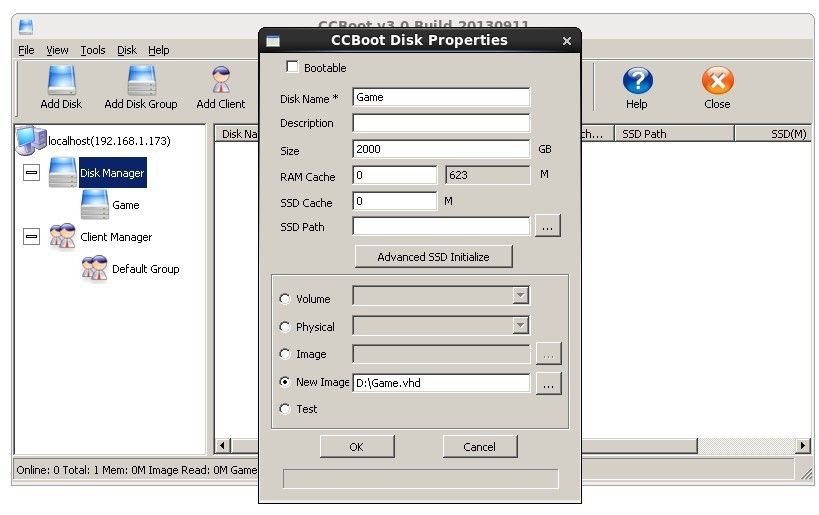The image size is (819, 515).
Task: Click the SSD(M) column header
Action: [x=773, y=134]
